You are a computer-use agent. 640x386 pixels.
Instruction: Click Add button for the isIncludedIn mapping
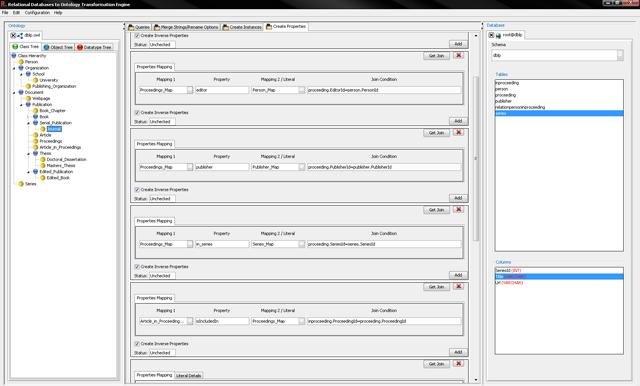point(458,353)
